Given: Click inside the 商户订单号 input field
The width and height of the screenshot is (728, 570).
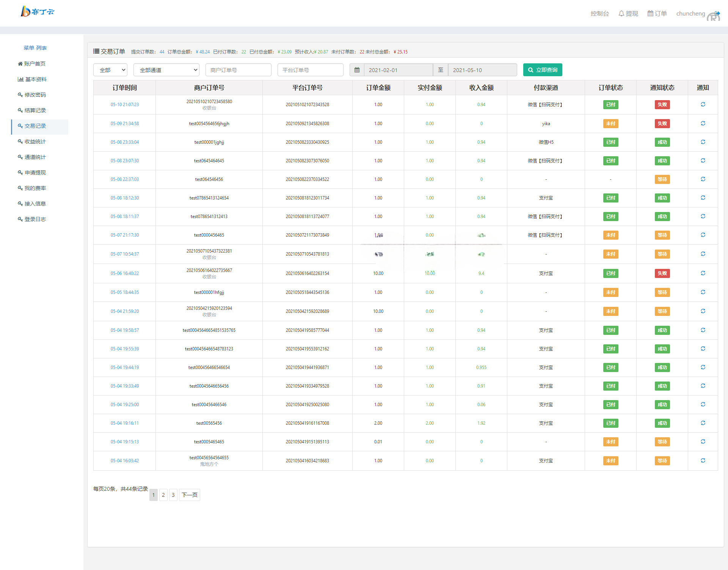Looking at the screenshot, I should (238, 70).
